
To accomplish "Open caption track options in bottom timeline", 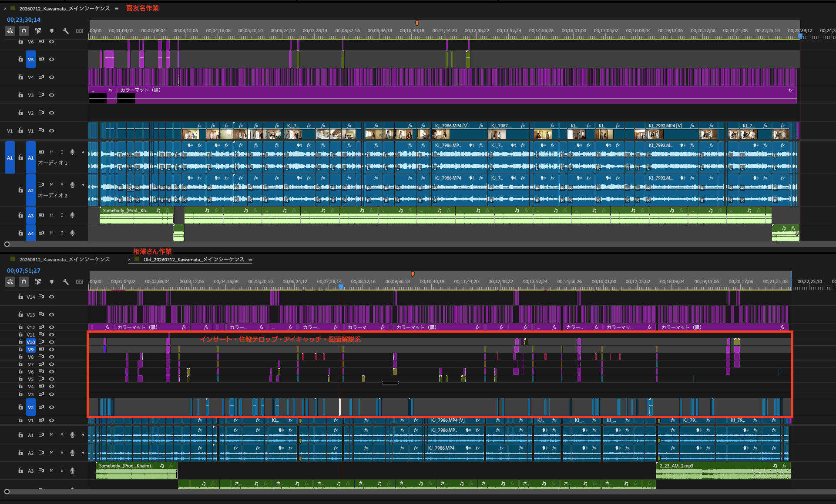I will coord(80,282).
